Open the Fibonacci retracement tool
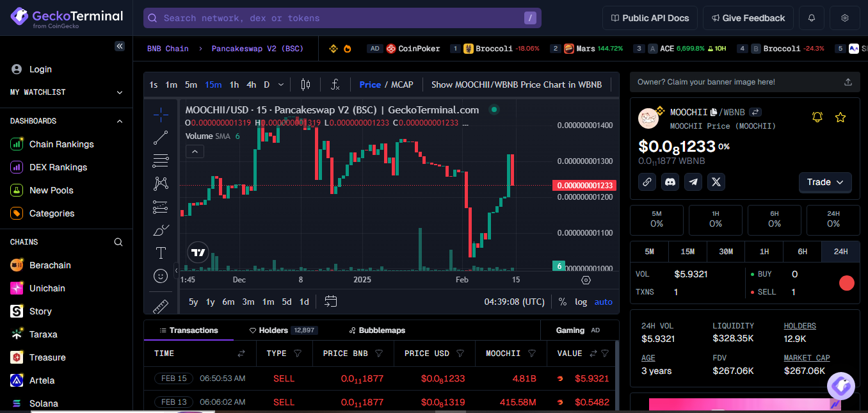Image resolution: width=868 pixels, height=413 pixels. point(161,161)
